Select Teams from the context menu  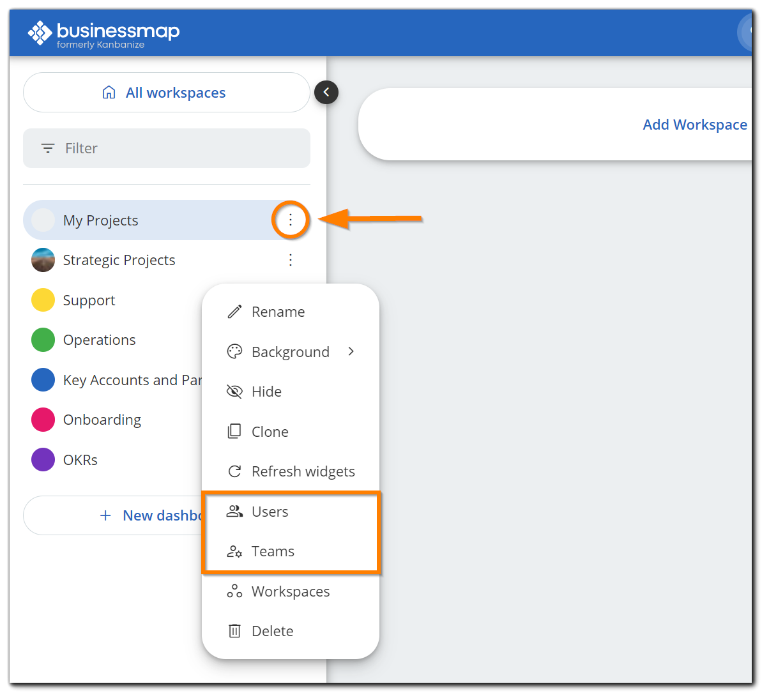(273, 551)
